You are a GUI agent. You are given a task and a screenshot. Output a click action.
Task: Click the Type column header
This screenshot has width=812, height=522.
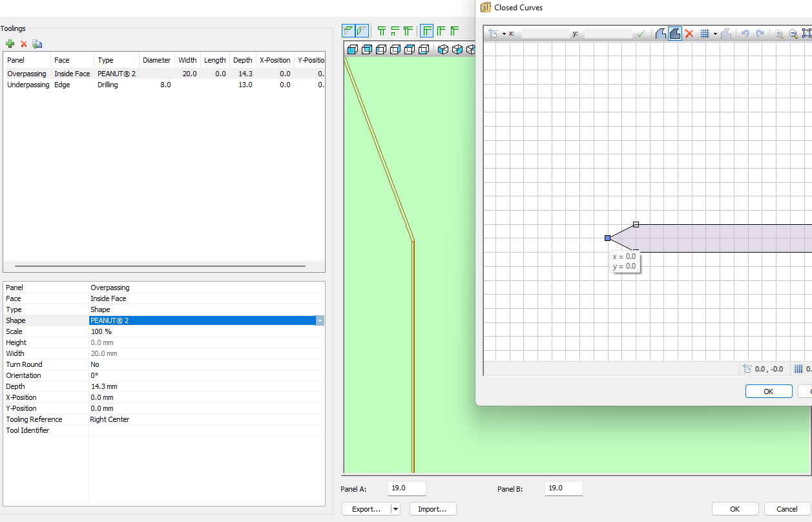point(116,60)
